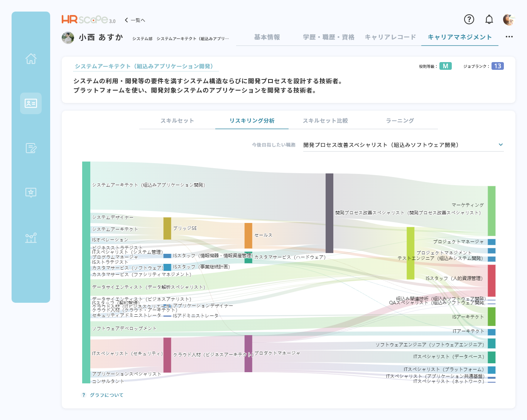The height and width of the screenshot is (420, 527).
Task: Open グラフについて help link
Action: [x=103, y=395]
